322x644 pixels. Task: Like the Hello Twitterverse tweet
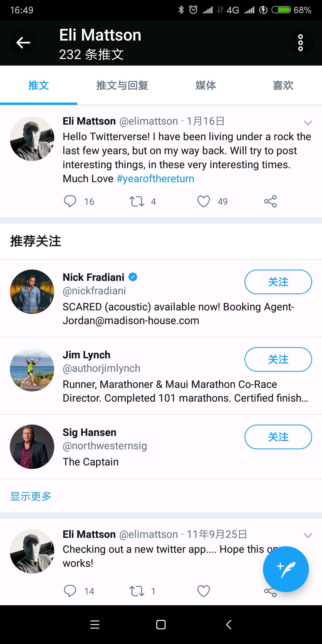point(204,201)
